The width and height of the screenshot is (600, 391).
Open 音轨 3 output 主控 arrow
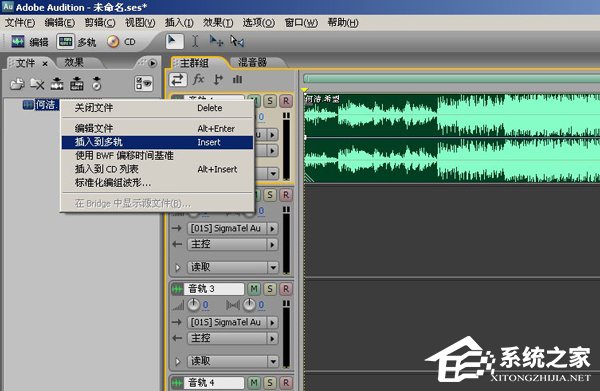[272, 339]
